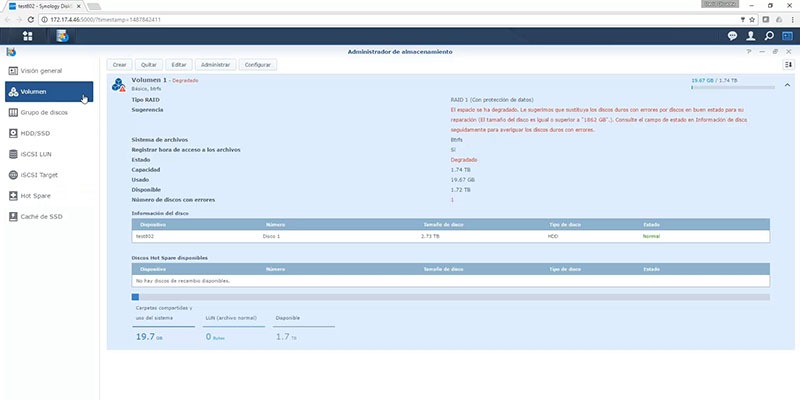Go to the HDD/SSD section
Image resolution: width=800 pixels, height=400 pixels.
point(49,133)
